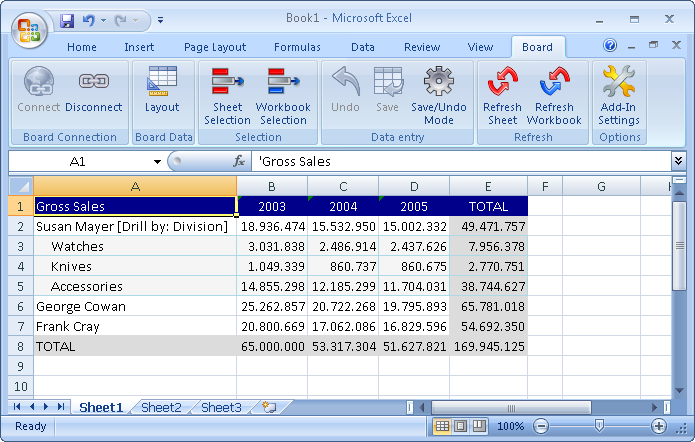Open the Formulas ribbon tab
Image resolution: width=695 pixels, height=442 pixels.
pos(297,47)
